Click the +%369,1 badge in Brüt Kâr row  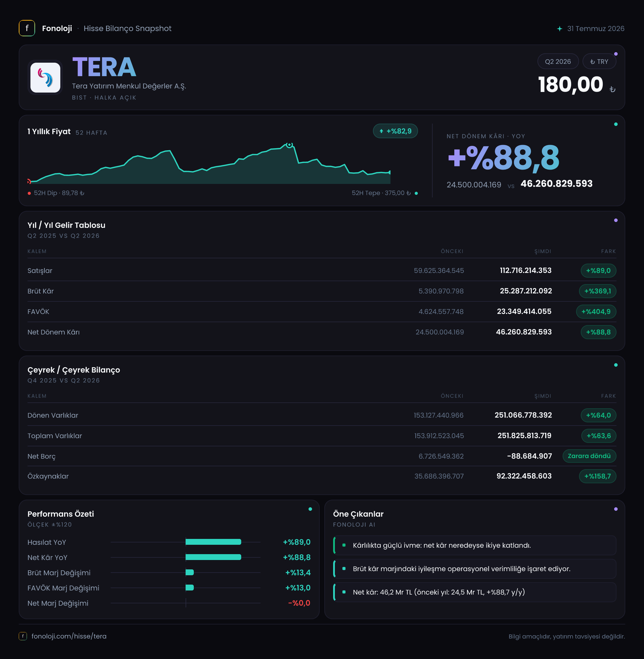597,291
